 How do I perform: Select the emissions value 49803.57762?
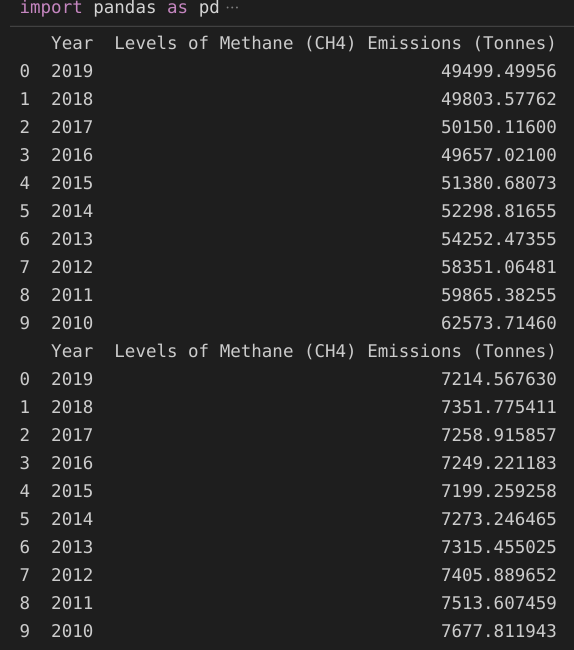coord(499,99)
